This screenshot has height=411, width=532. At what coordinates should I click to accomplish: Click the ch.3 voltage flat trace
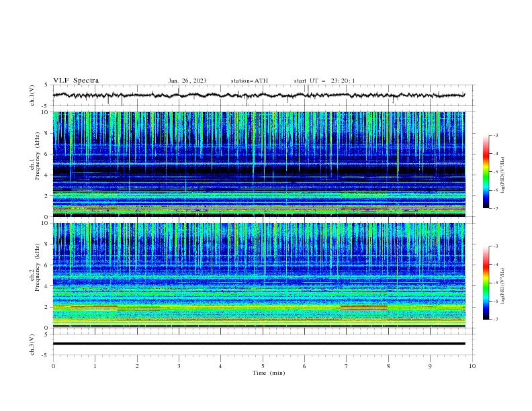click(x=259, y=344)
